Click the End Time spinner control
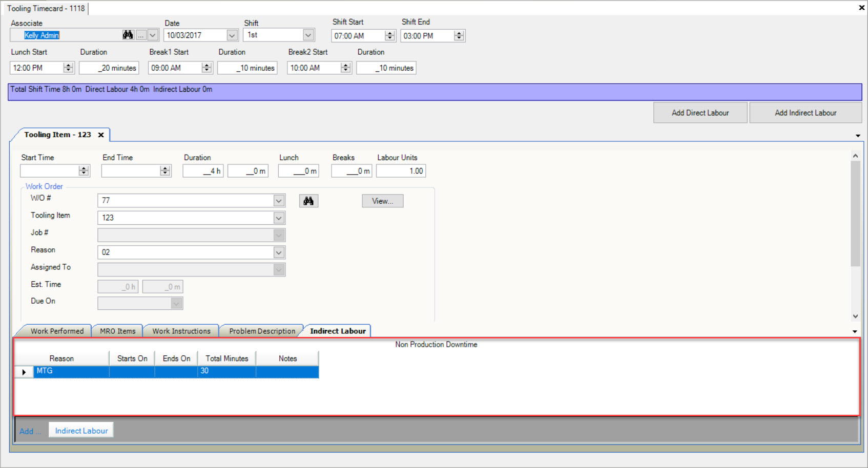This screenshot has width=868, height=468. pyautogui.click(x=165, y=171)
